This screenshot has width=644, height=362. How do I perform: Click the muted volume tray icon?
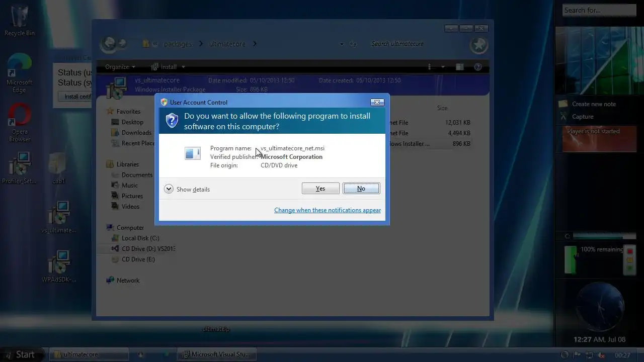tap(600, 355)
